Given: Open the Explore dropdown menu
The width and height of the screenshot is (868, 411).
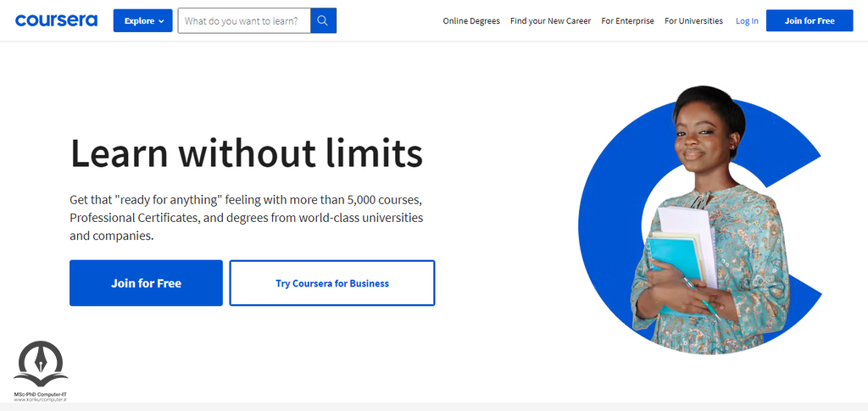Looking at the screenshot, I should coord(142,20).
